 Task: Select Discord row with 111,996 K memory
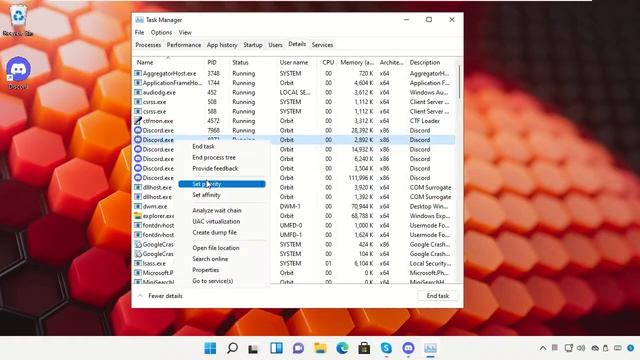(x=294, y=178)
